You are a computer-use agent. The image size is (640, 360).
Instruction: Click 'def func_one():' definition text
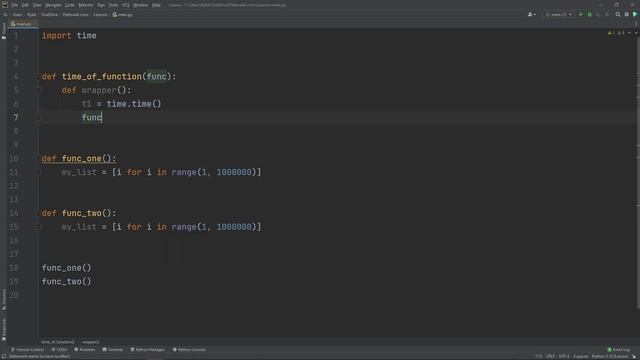tap(79, 158)
